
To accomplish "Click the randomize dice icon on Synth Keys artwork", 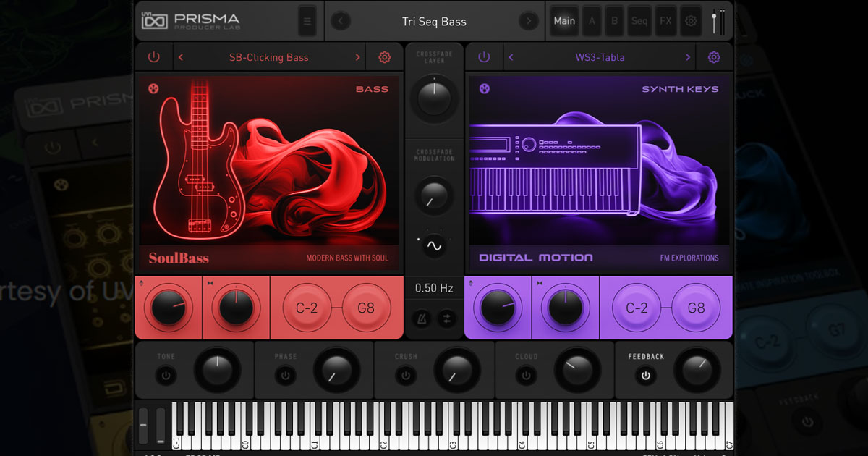I will coord(485,89).
